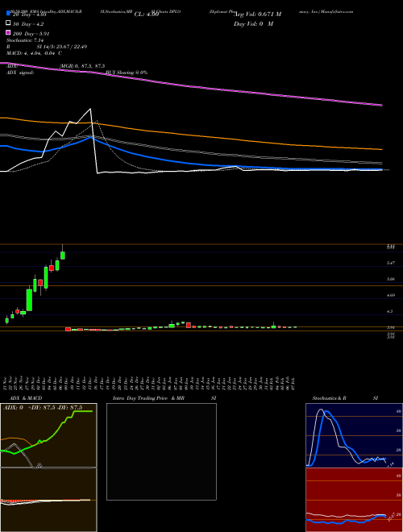Click the '(MGR) 0, 87.5, 87.5' values
The image size is (403, 532).
click(x=81, y=66)
